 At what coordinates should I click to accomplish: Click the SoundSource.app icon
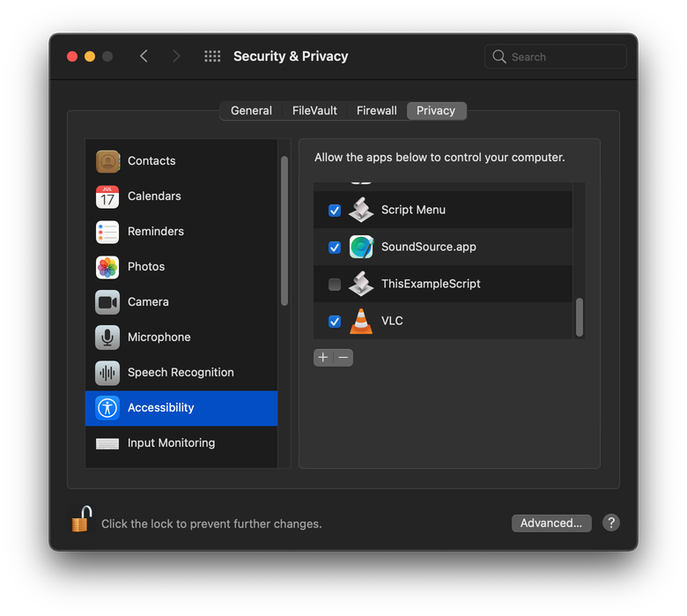click(x=361, y=247)
